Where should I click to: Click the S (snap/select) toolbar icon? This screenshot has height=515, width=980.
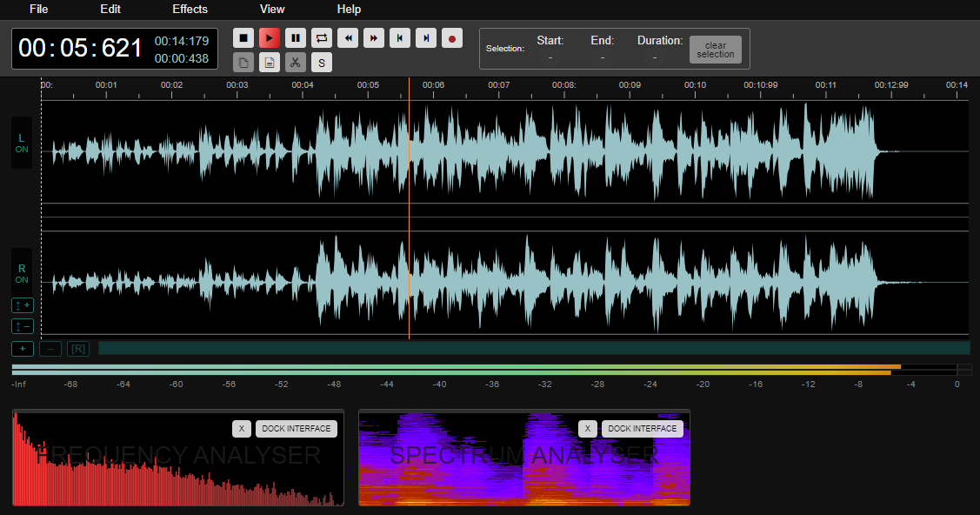pos(321,62)
